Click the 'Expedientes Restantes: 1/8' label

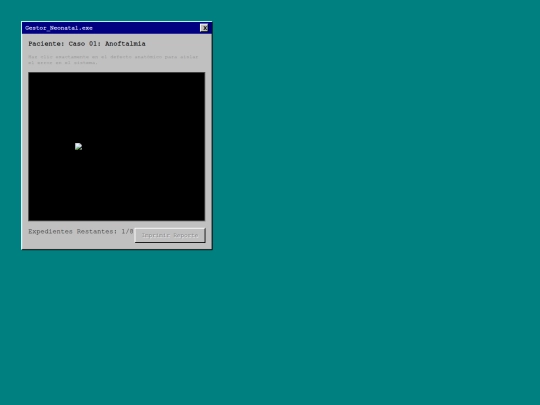click(x=81, y=231)
